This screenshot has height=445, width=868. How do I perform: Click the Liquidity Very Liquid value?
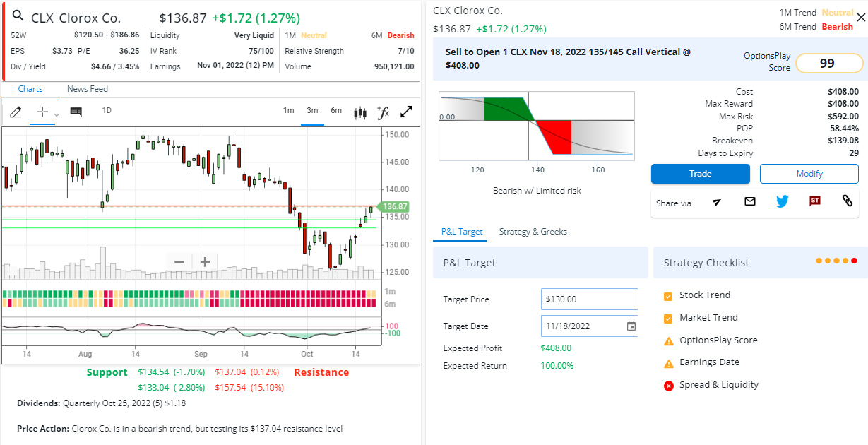tap(254, 35)
